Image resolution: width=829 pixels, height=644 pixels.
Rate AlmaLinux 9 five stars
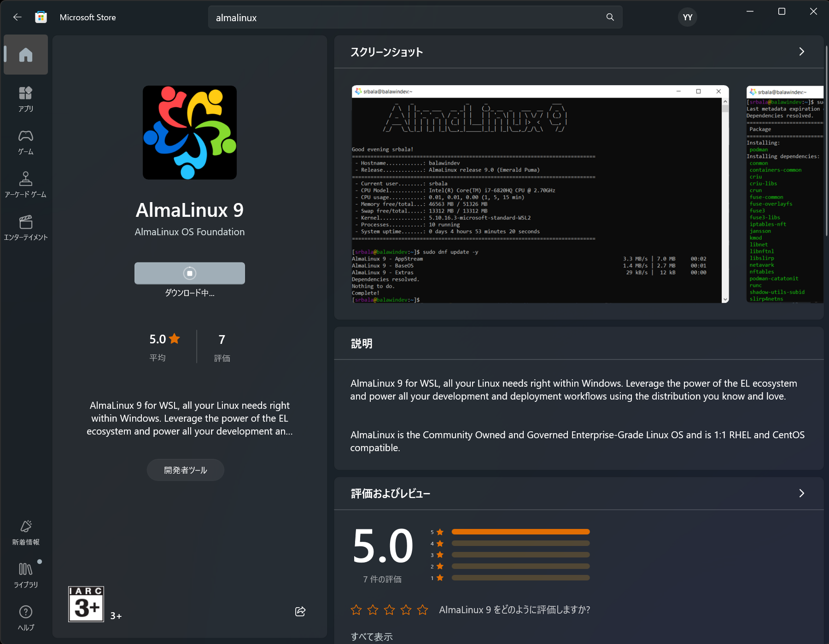(422, 610)
